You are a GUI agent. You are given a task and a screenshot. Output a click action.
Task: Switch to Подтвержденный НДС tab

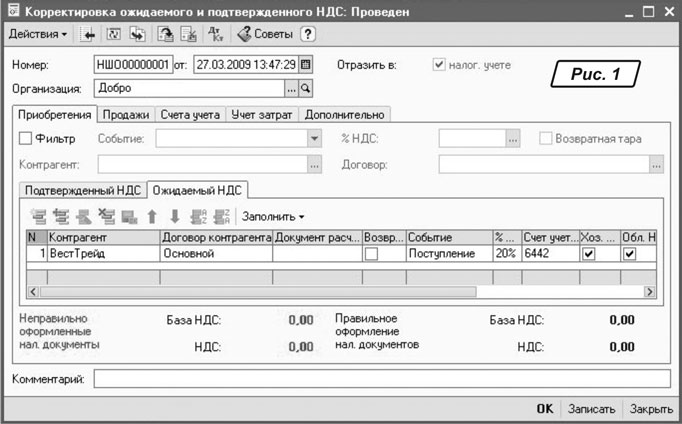pyautogui.click(x=83, y=189)
